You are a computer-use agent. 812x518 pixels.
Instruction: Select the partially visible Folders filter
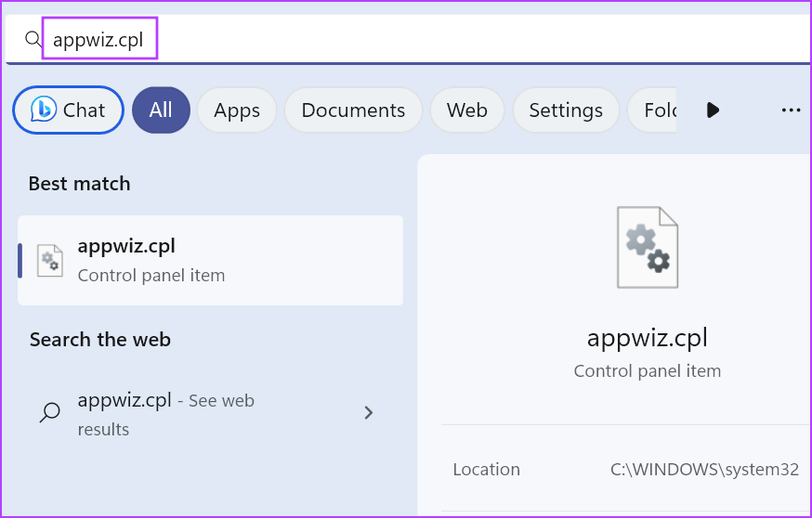coord(656,110)
